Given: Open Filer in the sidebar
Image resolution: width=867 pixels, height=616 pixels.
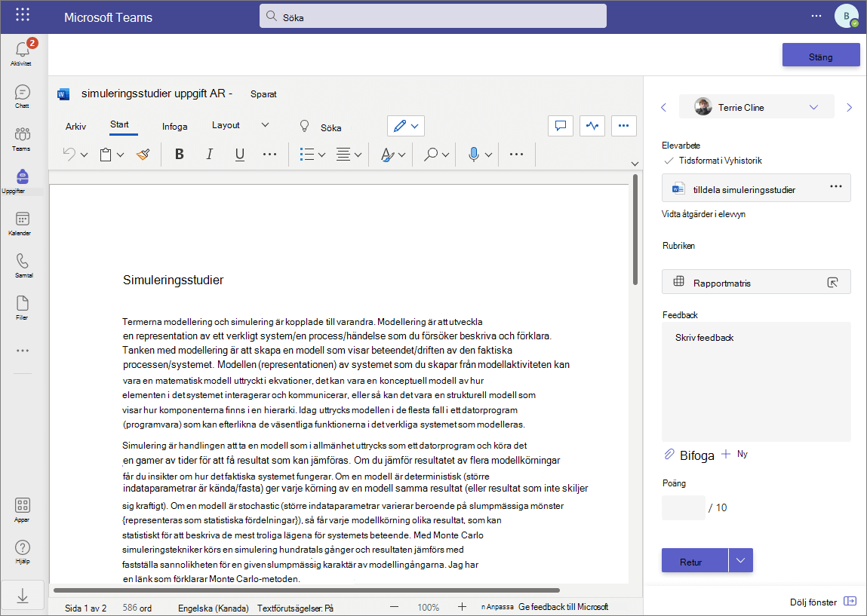Looking at the screenshot, I should [x=22, y=308].
